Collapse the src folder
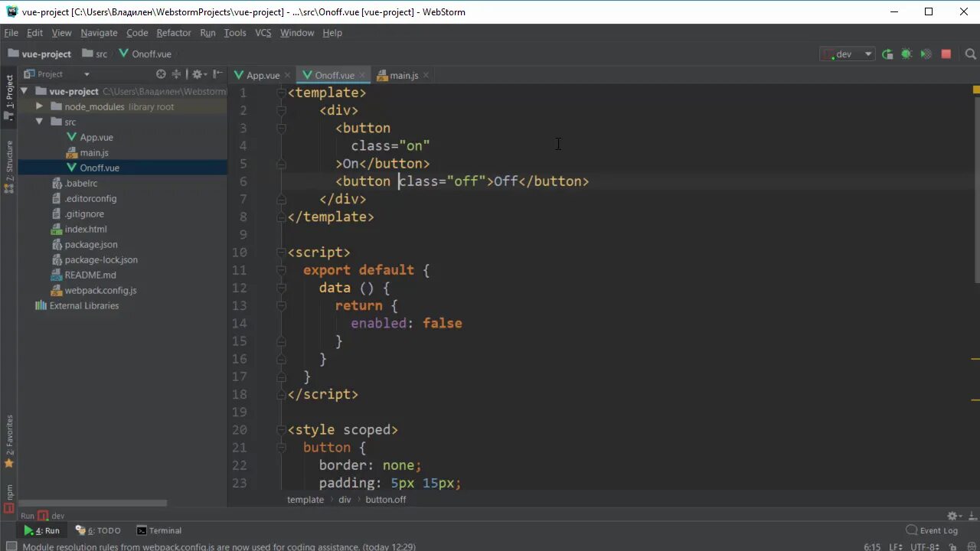 (x=39, y=122)
